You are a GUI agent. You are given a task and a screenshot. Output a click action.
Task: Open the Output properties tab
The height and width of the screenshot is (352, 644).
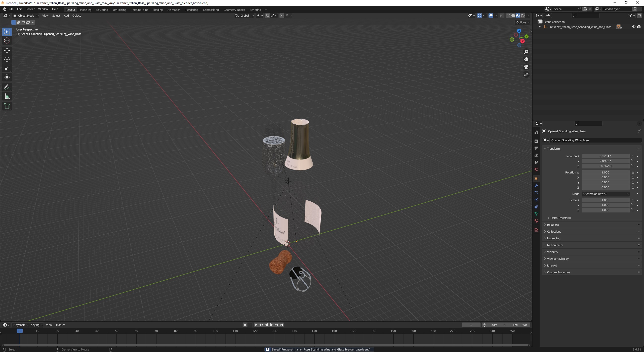click(x=536, y=148)
